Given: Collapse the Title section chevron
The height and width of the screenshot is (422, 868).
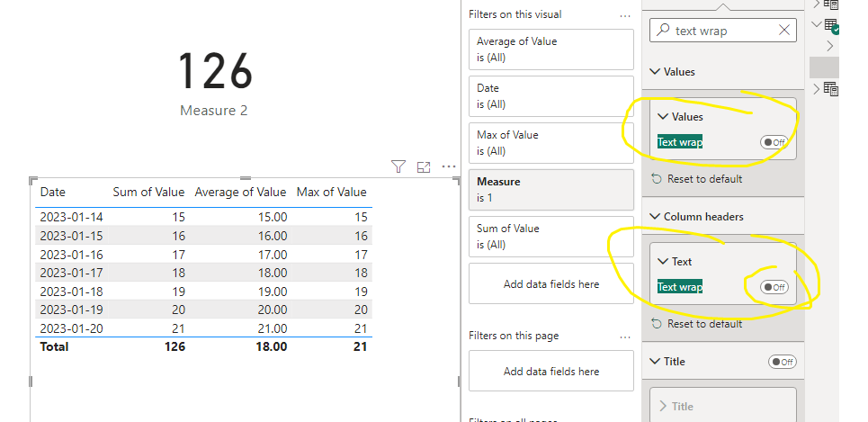Looking at the screenshot, I should [x=655, y=361].
